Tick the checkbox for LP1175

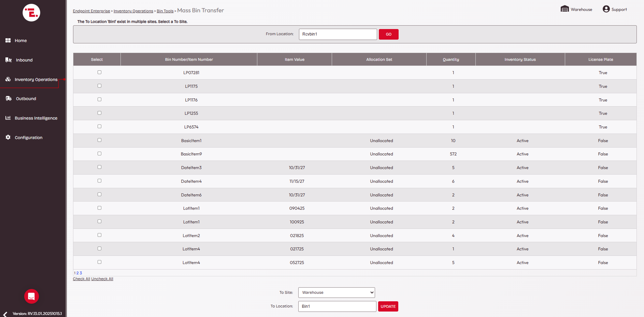[x=99, y=86]
